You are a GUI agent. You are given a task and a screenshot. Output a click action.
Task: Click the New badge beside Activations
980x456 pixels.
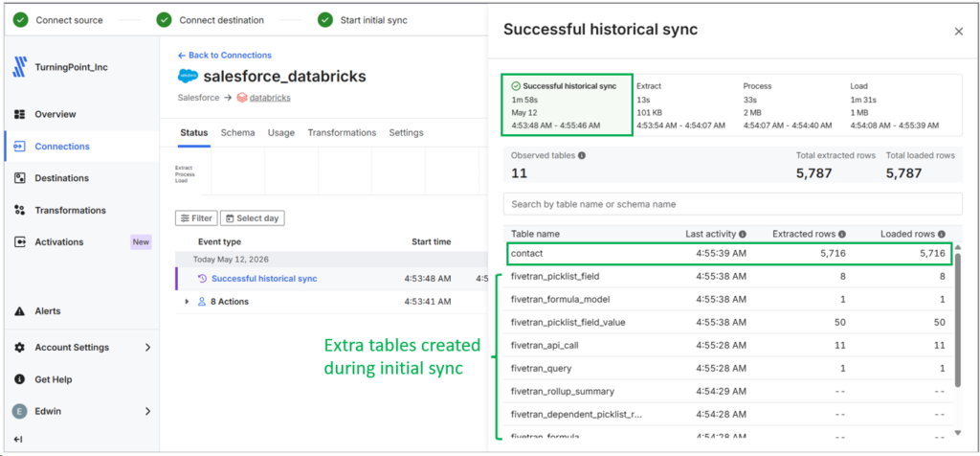[x=142, y=242]
